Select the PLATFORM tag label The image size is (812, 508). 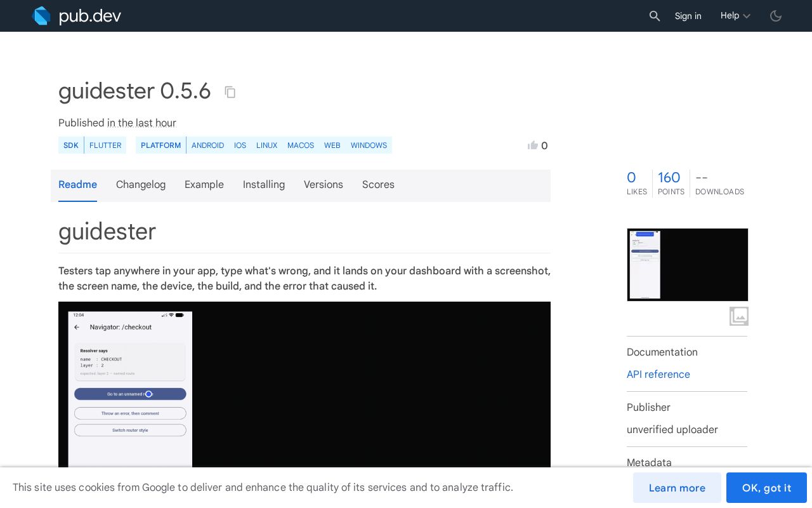[x=160, y=145]
